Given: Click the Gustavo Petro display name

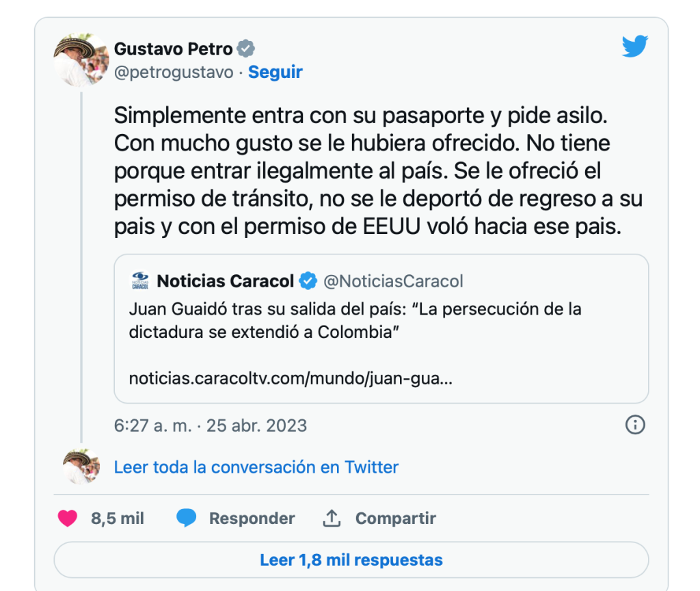Looking at the screenshot, I should click(x=174, y=49).
